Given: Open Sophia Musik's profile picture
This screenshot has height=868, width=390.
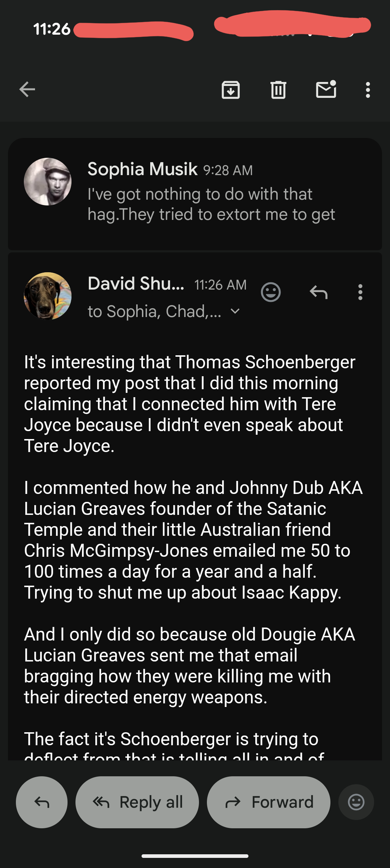Looking at the screenshot, I should 48,182.
